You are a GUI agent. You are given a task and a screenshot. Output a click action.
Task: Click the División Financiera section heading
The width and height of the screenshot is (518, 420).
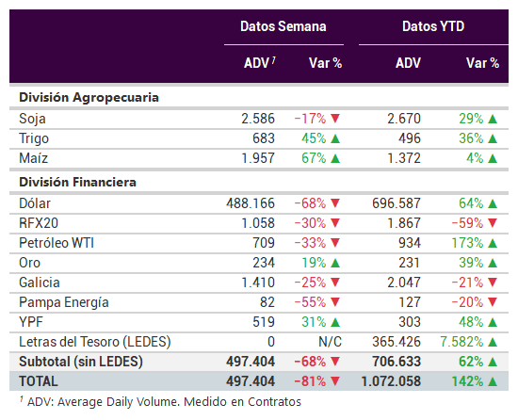[77, 183]
